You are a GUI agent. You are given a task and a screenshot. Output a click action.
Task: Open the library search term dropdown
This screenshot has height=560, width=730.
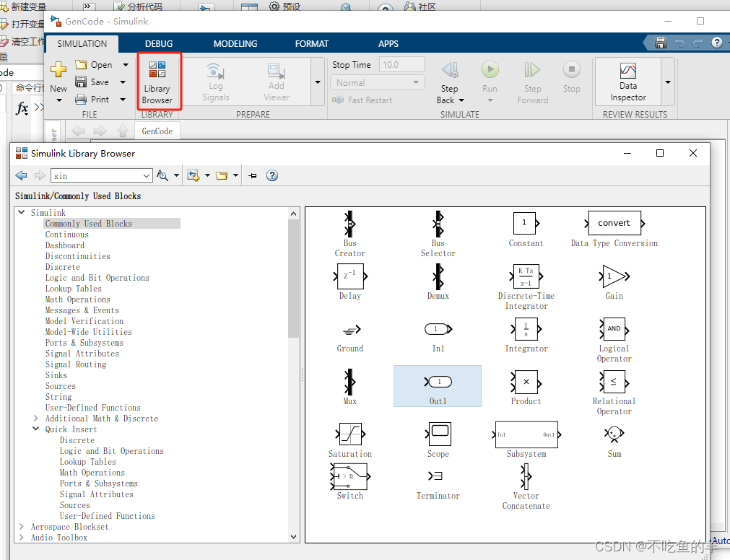(x=146, y=175)
